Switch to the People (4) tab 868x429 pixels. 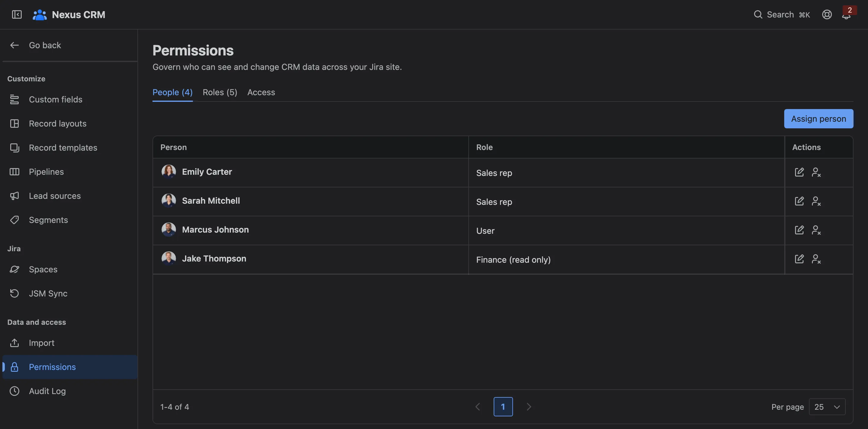point(172,92)
